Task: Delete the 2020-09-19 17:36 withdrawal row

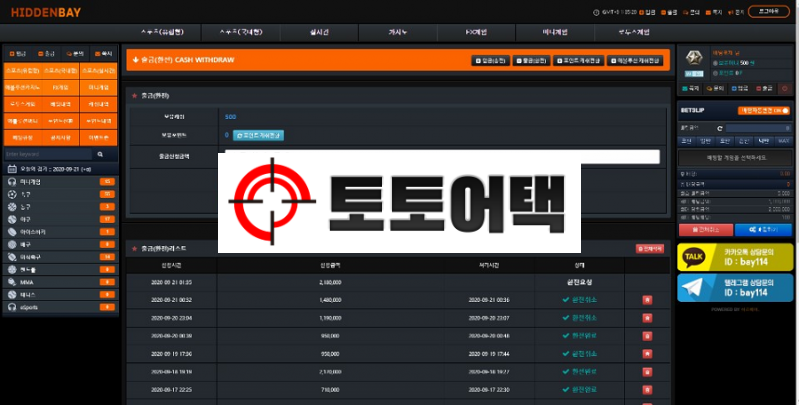Action: (x=647, y=354)
